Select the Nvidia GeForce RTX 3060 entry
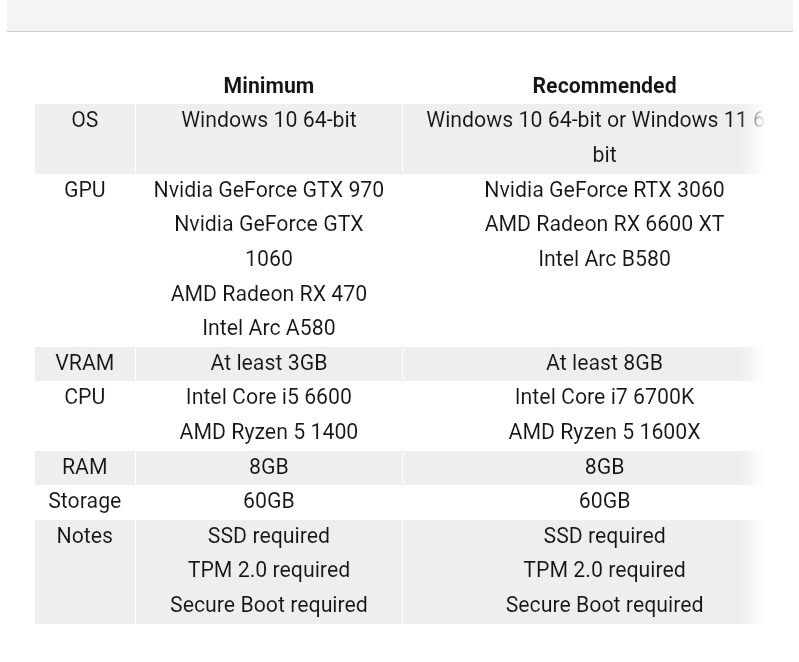The width and height of the screenshot is (799, 662). (604, 190)
